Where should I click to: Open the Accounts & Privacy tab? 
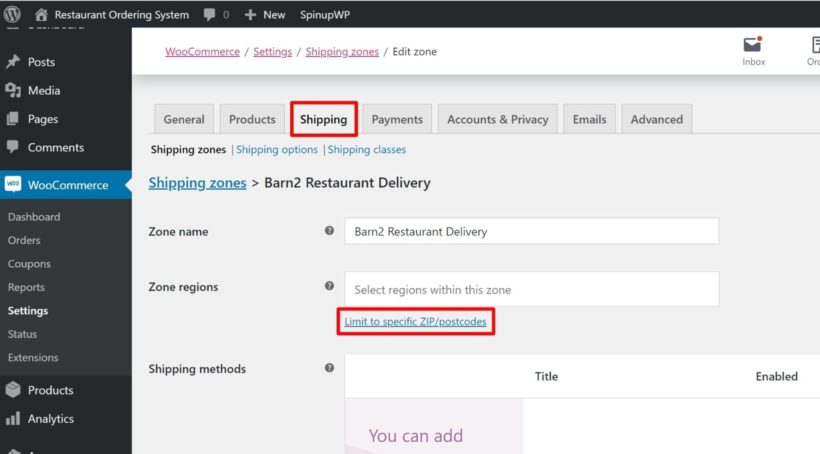497,119
